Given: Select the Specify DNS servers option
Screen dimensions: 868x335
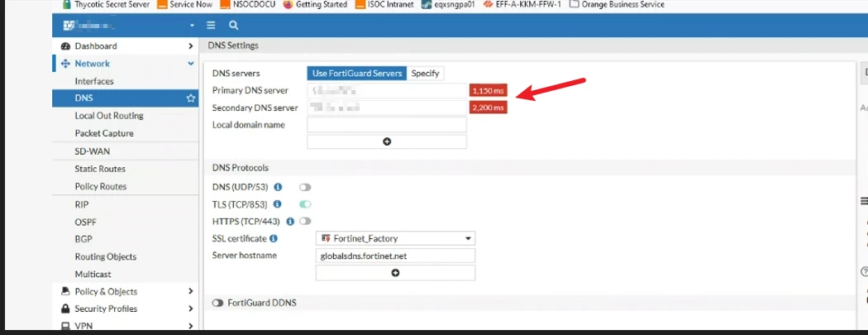Looking at the screenshot, I should [425, 73].
